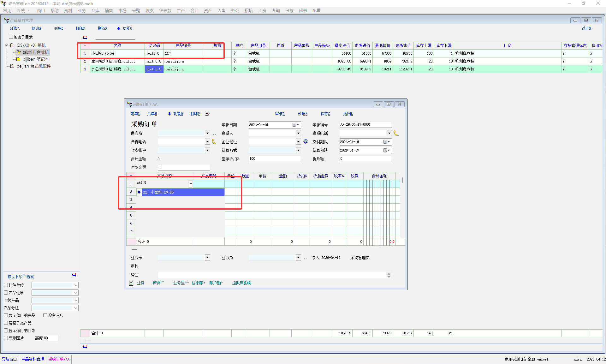Expand the 结算方式 dropdown list
Screen dimensions: 606x364
click(298, 150)
